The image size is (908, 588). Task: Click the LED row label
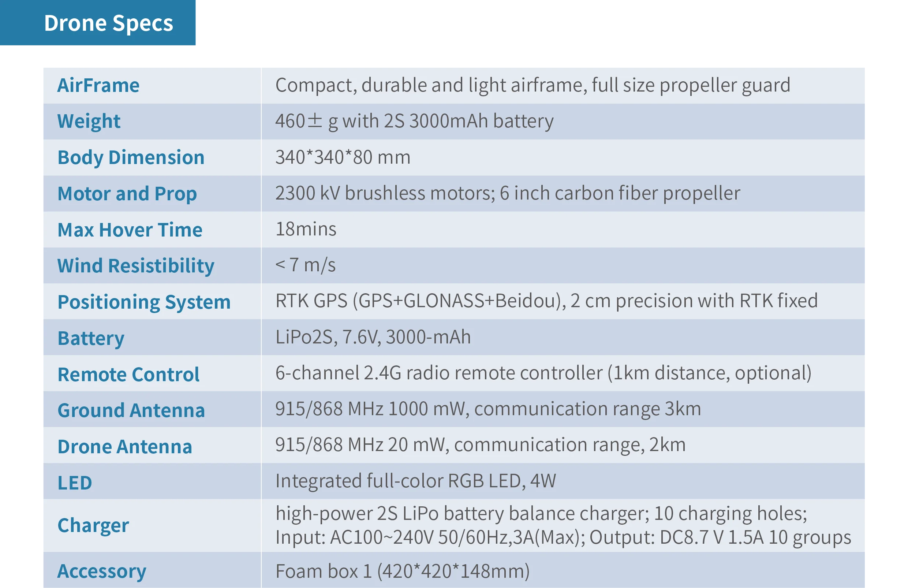click(x=75, y=483)
